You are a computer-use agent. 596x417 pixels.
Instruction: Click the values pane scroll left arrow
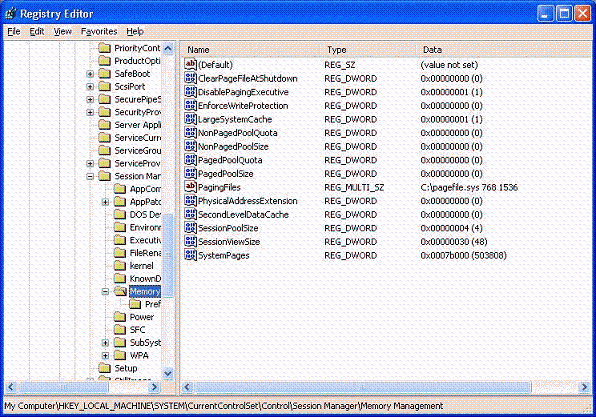(x=187, y=387)
